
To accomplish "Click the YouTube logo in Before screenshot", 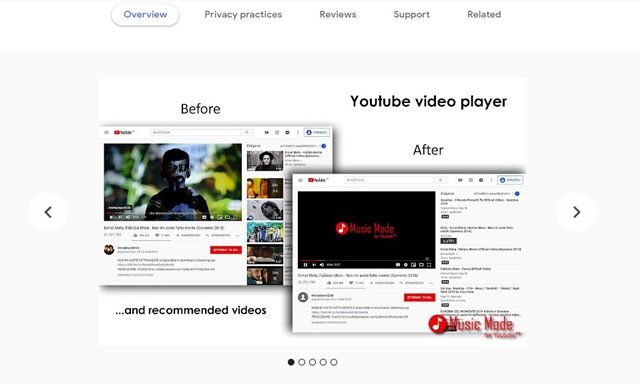I will (x=124, y=132).
